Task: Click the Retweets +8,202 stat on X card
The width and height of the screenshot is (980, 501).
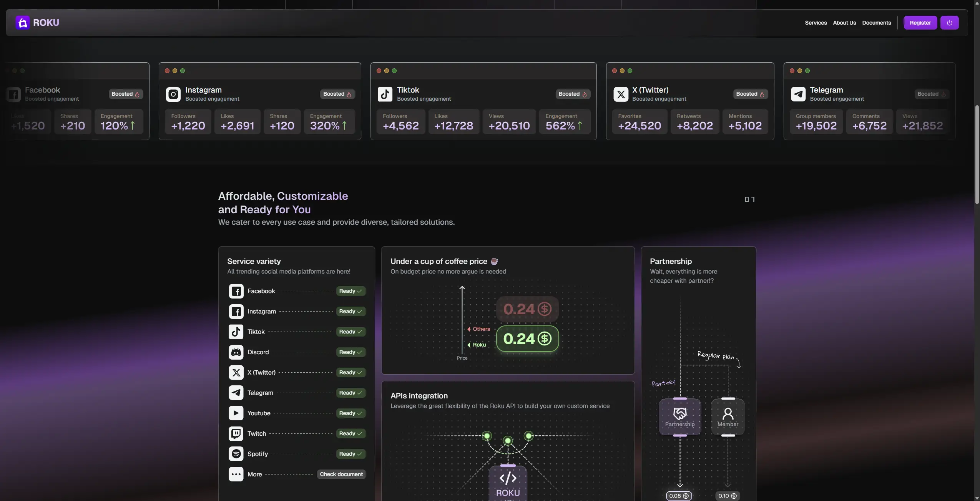Action: coord(695,122)
